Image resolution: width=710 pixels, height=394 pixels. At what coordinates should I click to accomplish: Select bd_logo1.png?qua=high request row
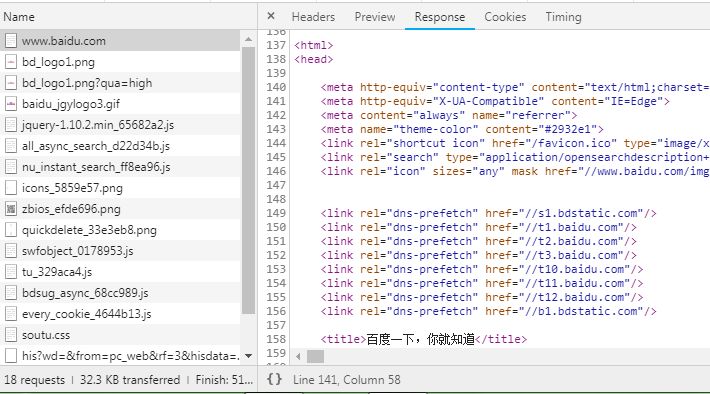(120, 83)
